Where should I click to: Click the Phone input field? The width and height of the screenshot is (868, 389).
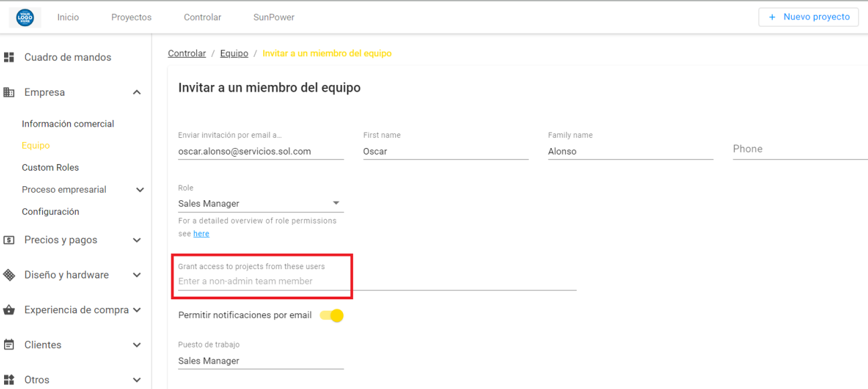click(800, 149)
